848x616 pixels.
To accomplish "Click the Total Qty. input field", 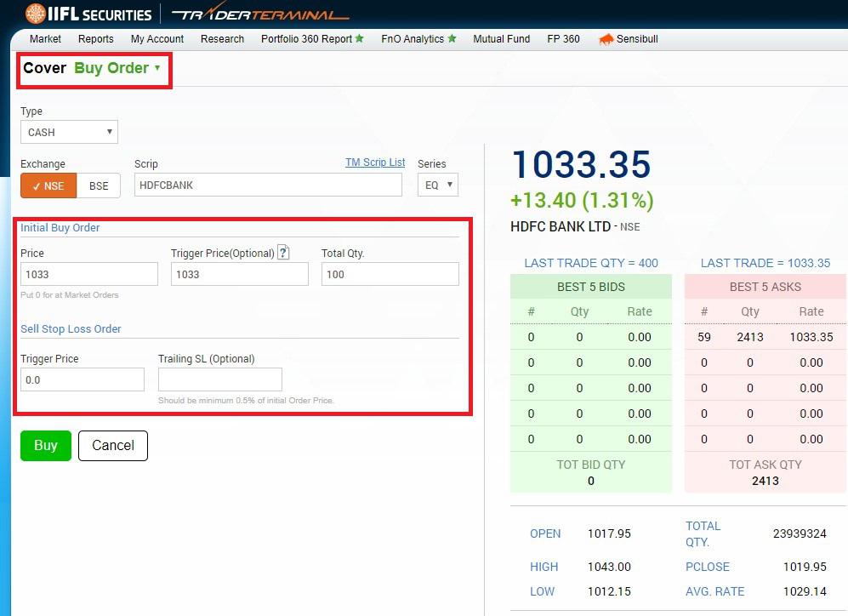I will (390, 274).
